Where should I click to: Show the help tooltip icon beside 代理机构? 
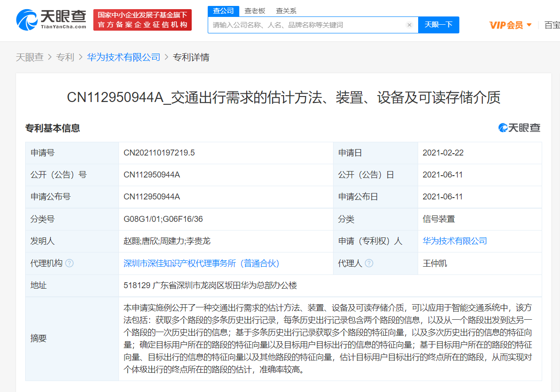pyautogui.click(x=70, y=263)
